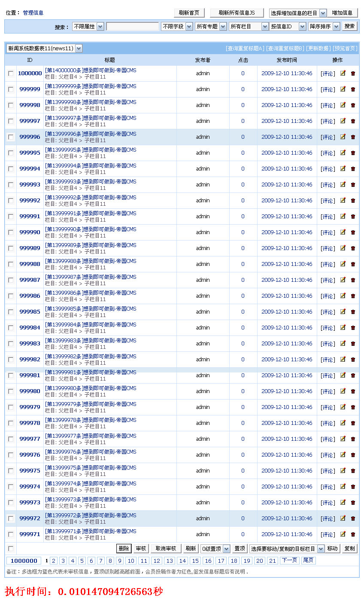Image resolution: width=364 pixels, height=604 pixels.
Task: Check the checkbox for row 1000000
Action: coord(11,73)
